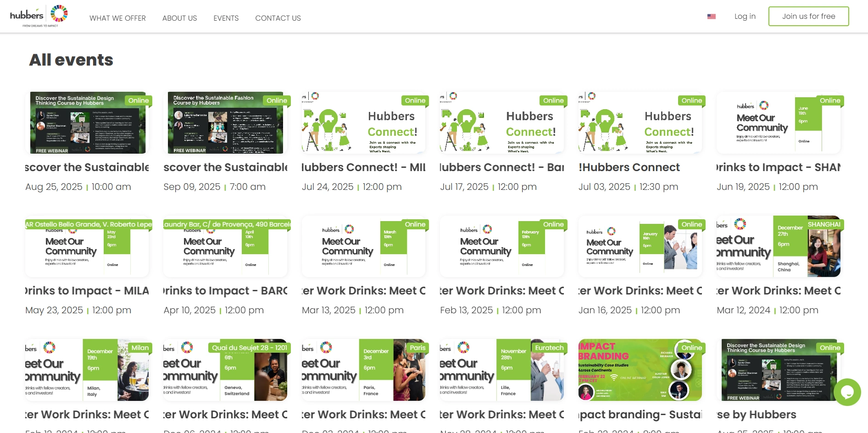
Task: Open the 'se by Hubbers' event title
Action: coord(757,415)
